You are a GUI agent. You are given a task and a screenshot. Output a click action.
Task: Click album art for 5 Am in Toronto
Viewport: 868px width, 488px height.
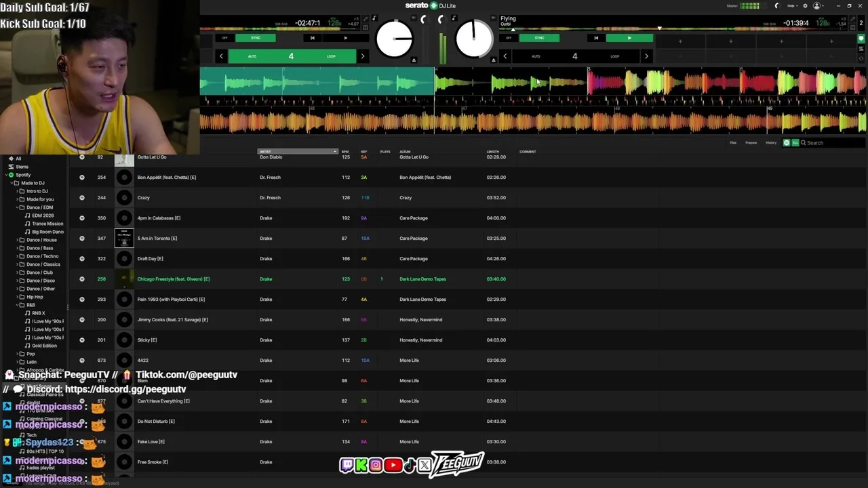(124, 239)
